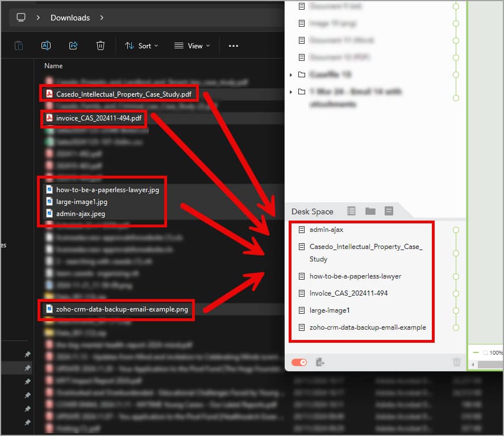The height and width of the screenshot is (436, 504).
Task: Click the document icon right of Desk Space's folder icon
Action: click(x=389, y=211)
